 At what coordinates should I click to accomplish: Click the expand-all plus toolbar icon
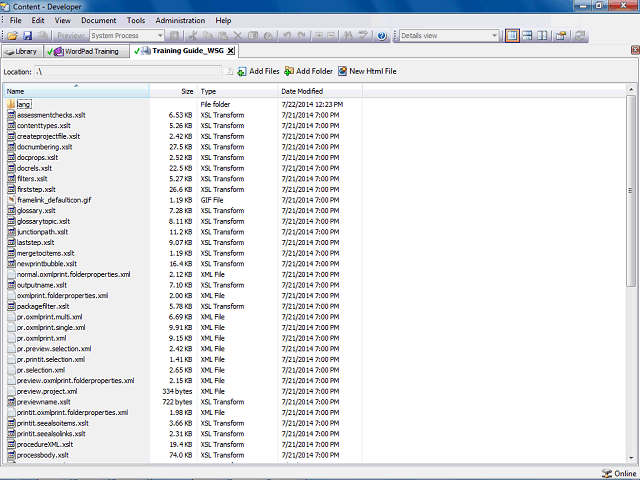pos(318,36)
